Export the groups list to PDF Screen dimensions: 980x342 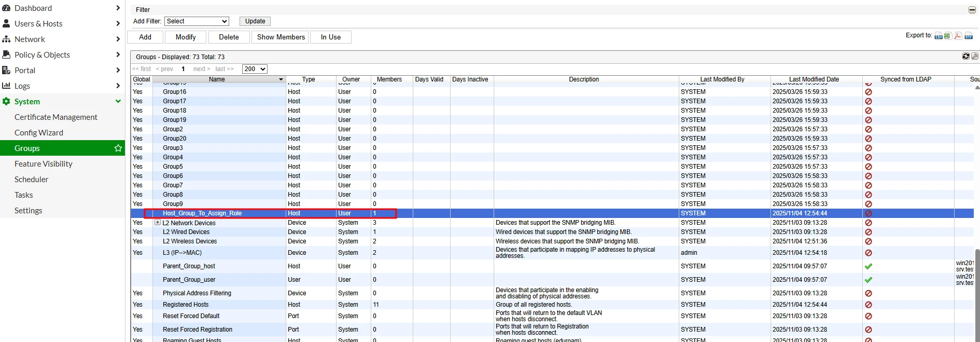click(x=958, y=36)
